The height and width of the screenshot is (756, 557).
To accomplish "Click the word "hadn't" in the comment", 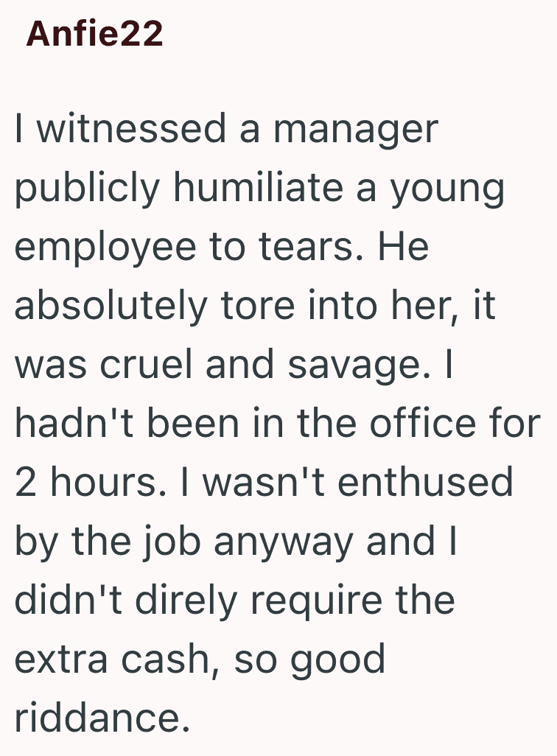I will point(74,423).
